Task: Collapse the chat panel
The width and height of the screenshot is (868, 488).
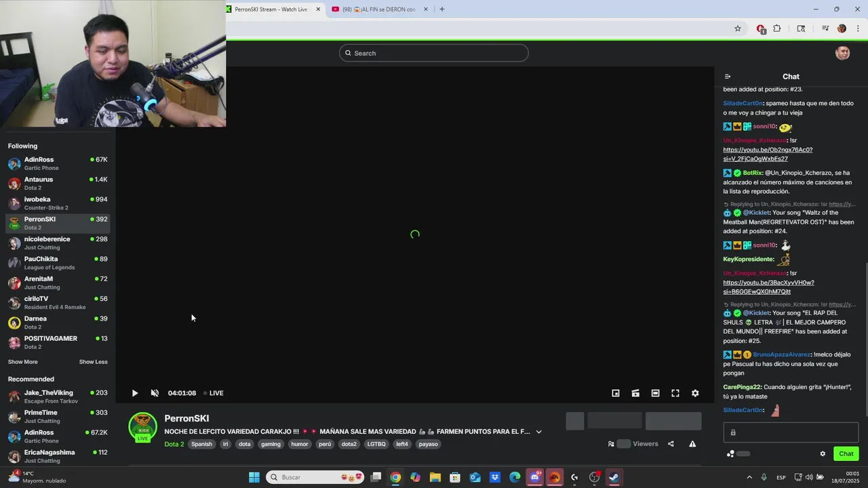Action: point(728,77)
